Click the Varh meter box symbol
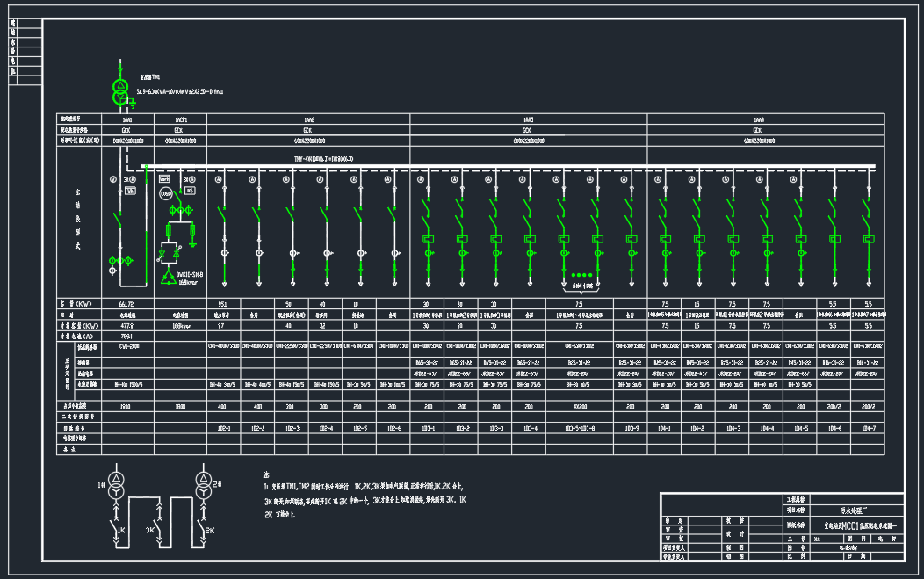924x579 pixels. pos(163,179)
